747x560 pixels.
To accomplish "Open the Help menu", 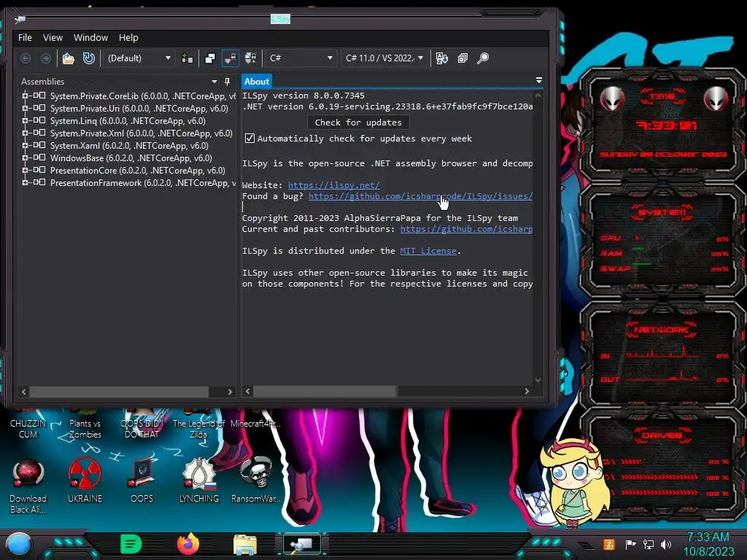I will pos(128,38).
